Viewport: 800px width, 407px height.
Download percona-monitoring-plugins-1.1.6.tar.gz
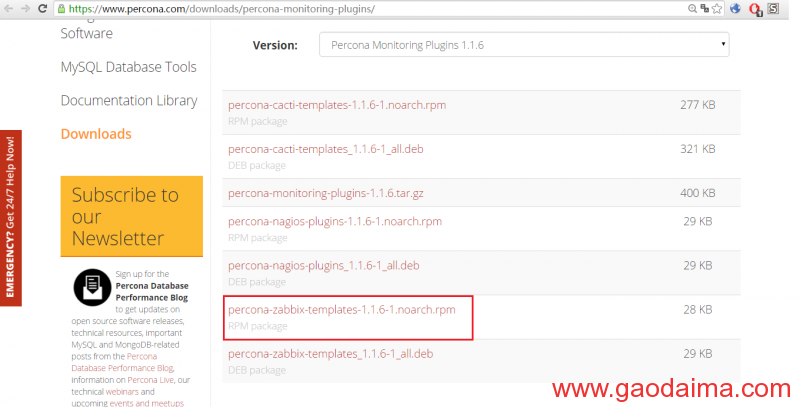326,193
